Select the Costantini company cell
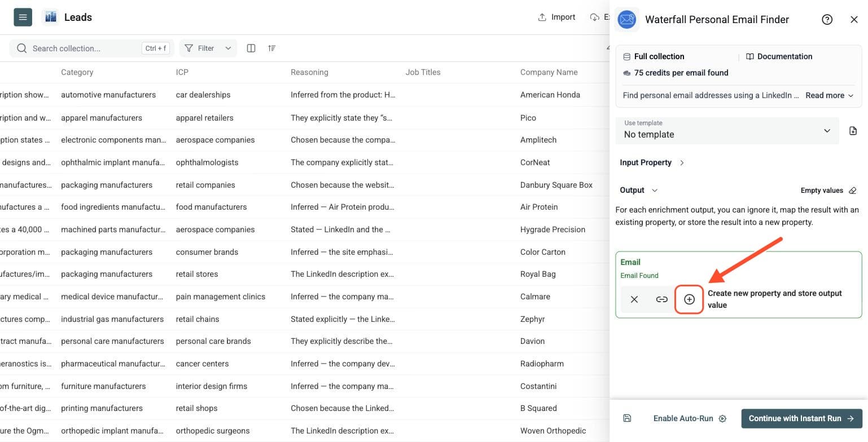Image resolution: width=868 pixels, height=442 pixels. point(538,386)
